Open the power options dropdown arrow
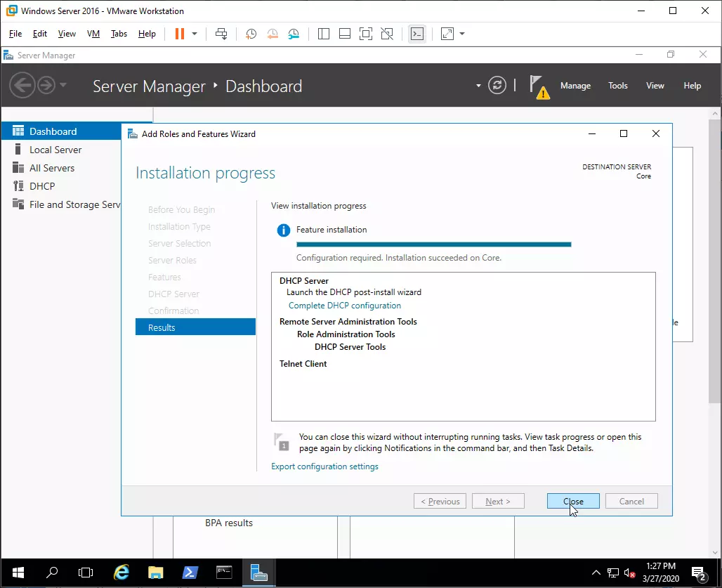Screen dimensions: 722x588 [x=195, y=34]
